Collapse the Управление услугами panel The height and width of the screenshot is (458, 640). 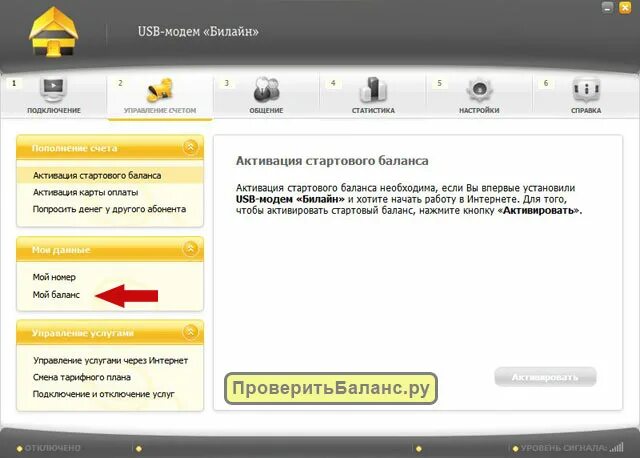pos(191,332)
